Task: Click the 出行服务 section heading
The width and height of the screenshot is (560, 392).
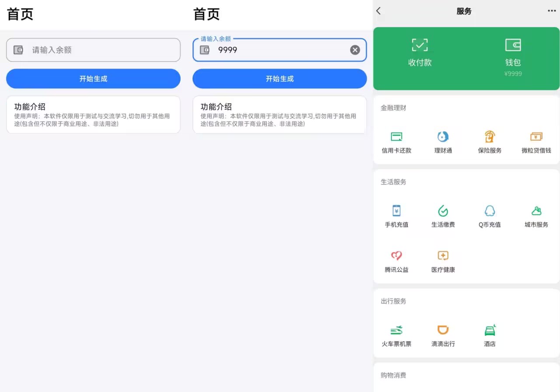Action: [393, 301]
